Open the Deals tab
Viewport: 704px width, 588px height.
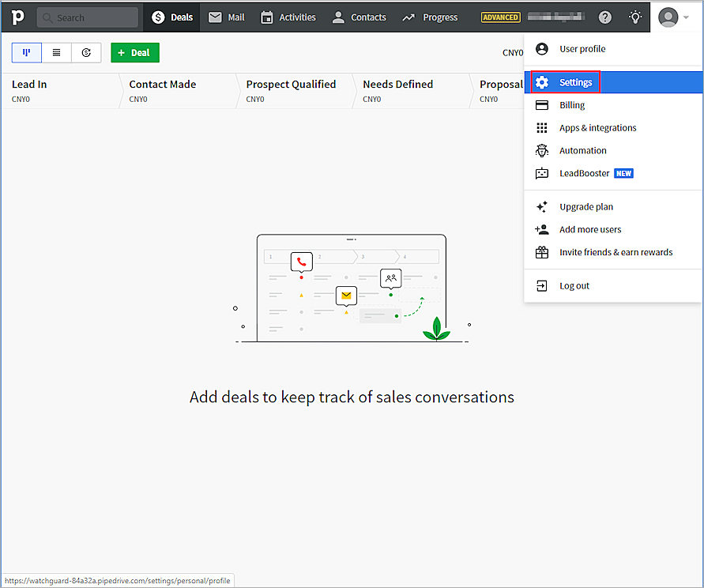tap(172, 17)
